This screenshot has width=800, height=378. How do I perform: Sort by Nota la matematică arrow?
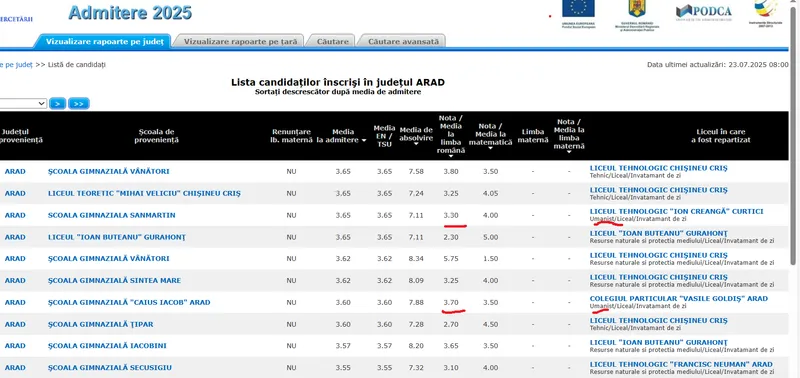click(x=490, y=148)
